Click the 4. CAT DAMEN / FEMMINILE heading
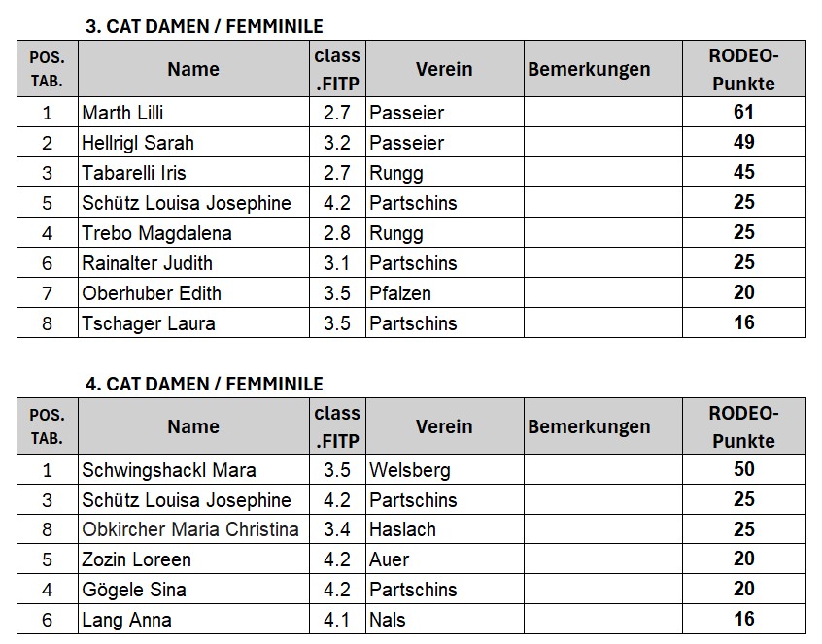822x644 pixels. coord(204,384)
